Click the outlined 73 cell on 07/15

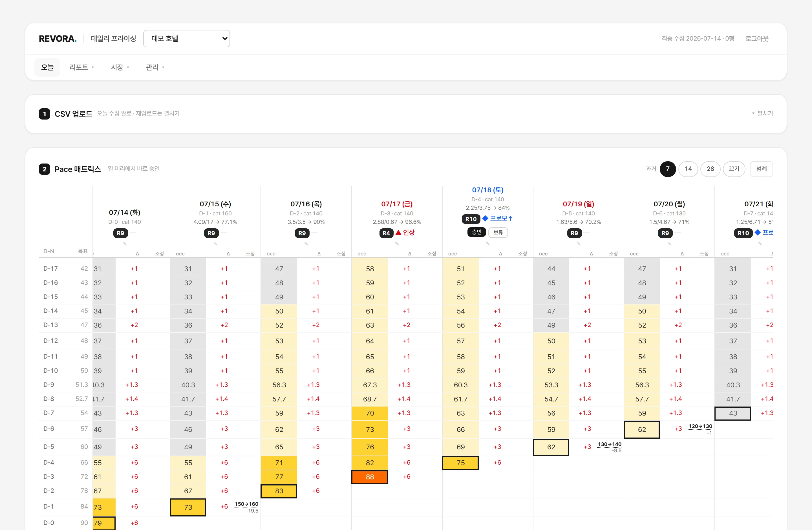188,507
